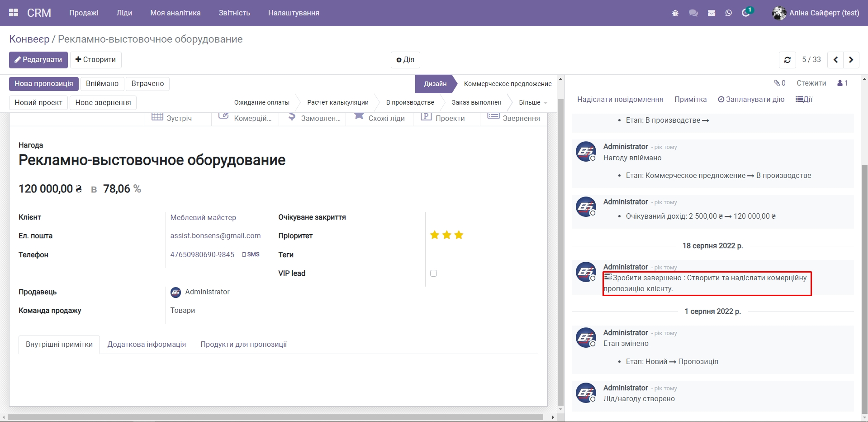This screenshot has width=868, height=422.
Task: Click the attachments paperclip counter
Action: 780,83
